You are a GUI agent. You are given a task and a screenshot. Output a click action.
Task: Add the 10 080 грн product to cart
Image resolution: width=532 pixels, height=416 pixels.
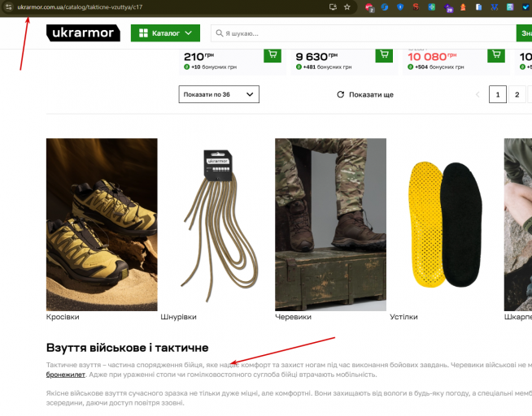(496, 55)
